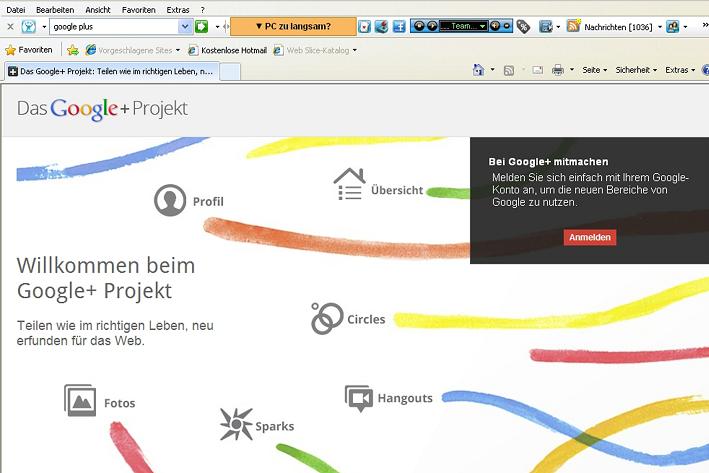Open the Favoriten star button

pos(29,50)
